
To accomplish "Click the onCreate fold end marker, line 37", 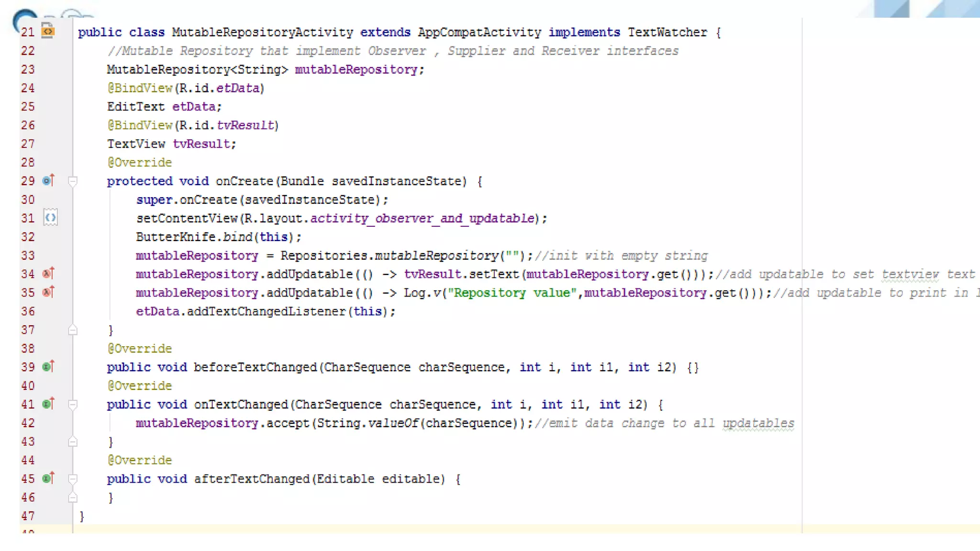I will [x=73, y=330].
